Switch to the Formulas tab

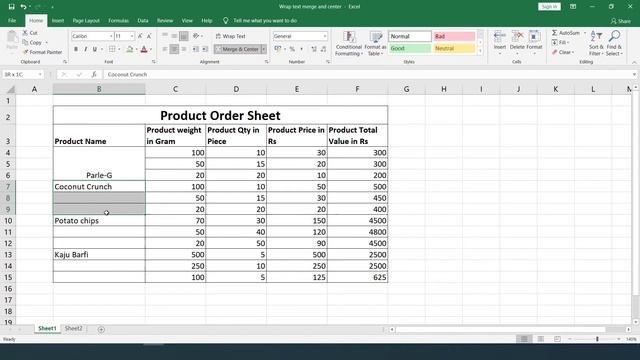118,20
